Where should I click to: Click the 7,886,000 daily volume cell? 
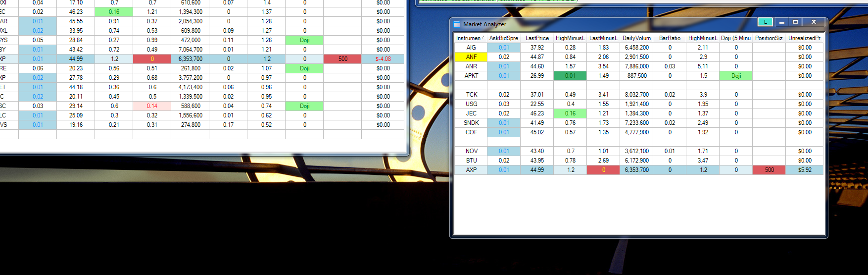pos(636,66)
